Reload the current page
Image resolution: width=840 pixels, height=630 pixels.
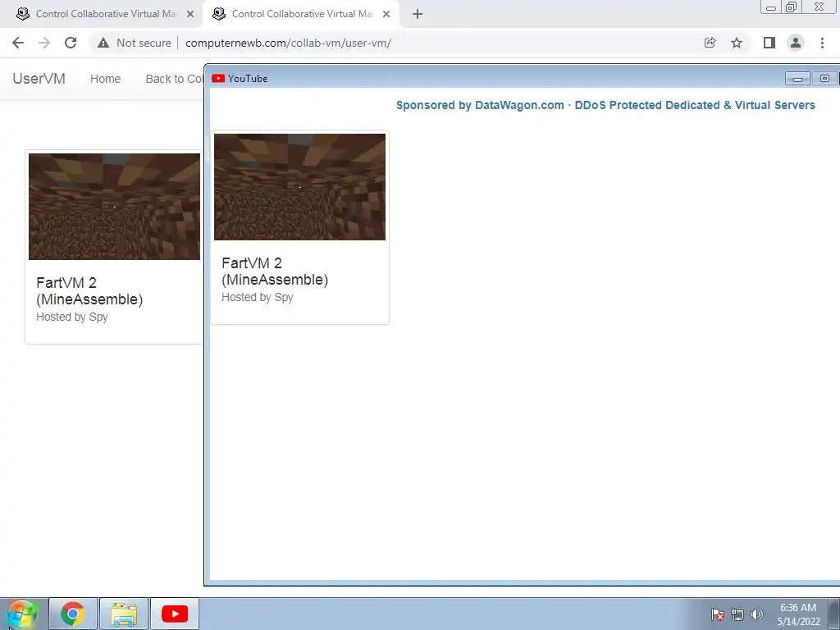pyautogui.click(x=71, y=43)
